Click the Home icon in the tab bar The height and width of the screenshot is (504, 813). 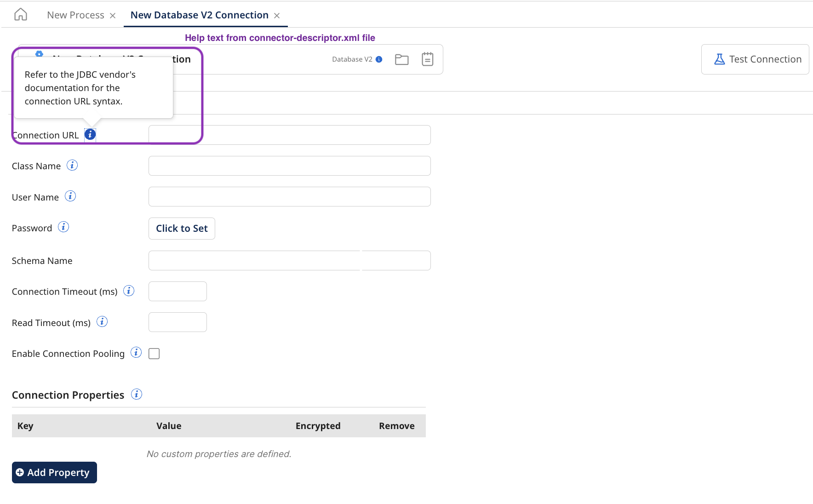coord(20,14)
